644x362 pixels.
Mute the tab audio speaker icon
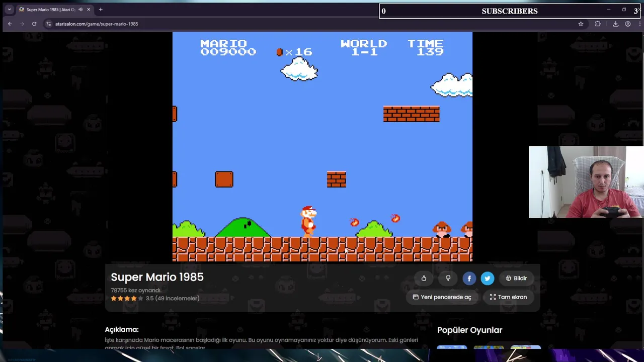(x=80, y=10)
